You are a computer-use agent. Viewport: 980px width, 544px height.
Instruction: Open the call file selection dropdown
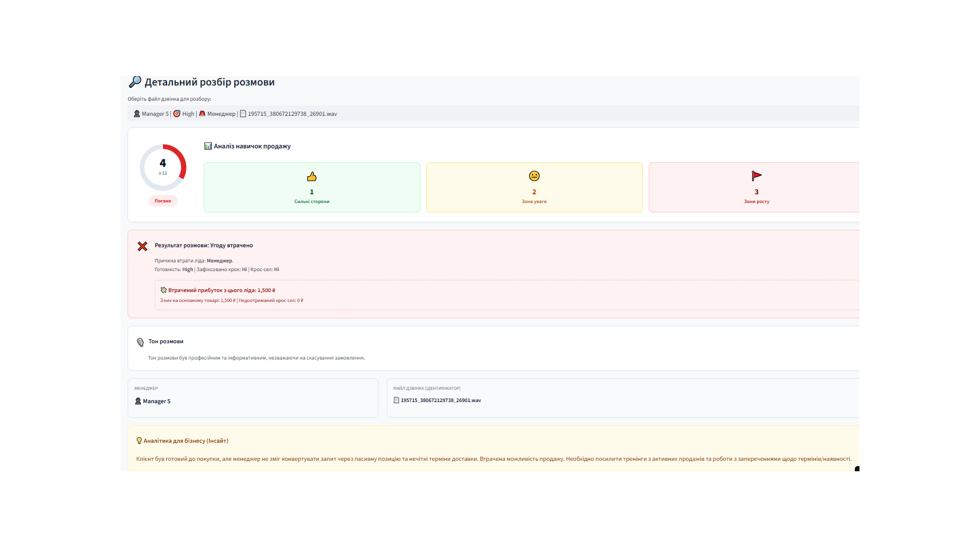(x=493, y=113)
